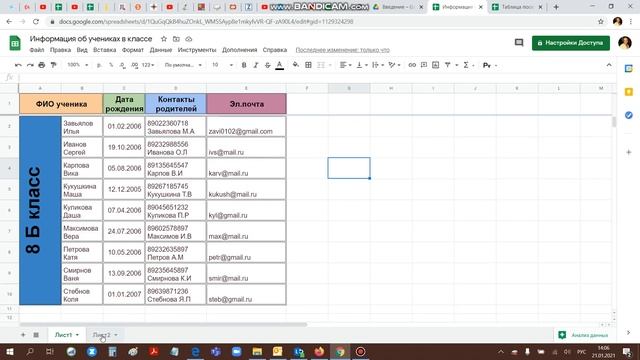
Task: Open the Формат menu
Action: pyautogui.click(x=133, y=50)
